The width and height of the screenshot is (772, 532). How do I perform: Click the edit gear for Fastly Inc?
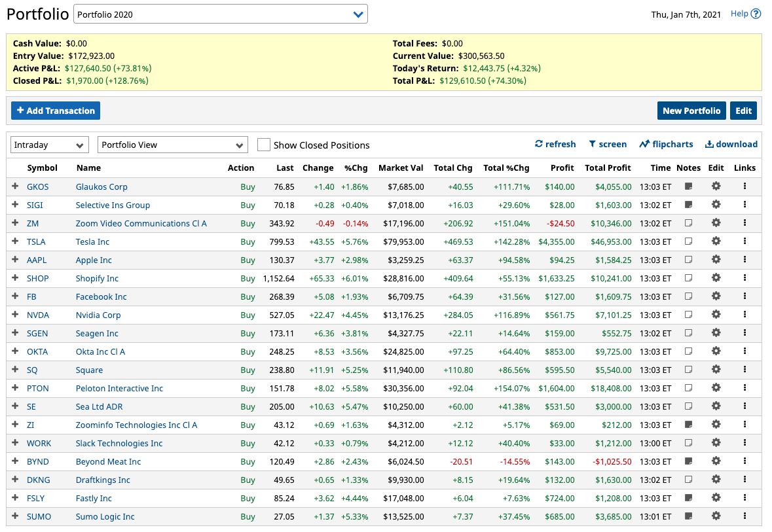[x=716, y=497]
